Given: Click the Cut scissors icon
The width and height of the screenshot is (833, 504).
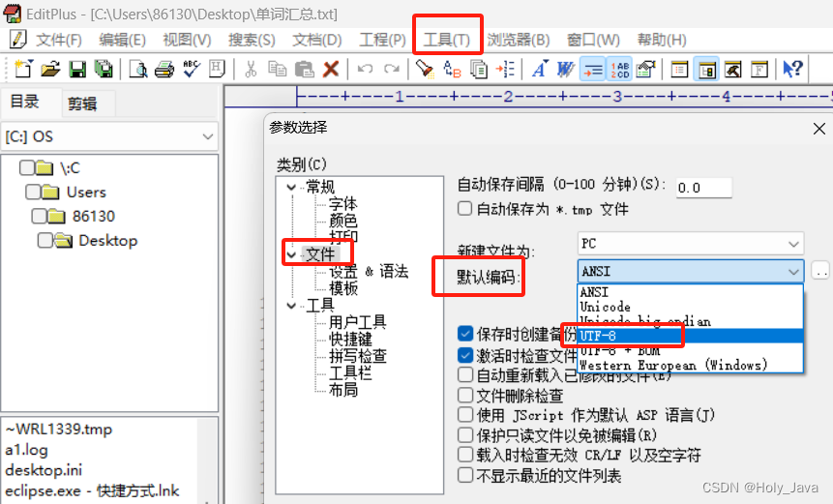Looking at the screenshot, I should click(x=251, y=69).
